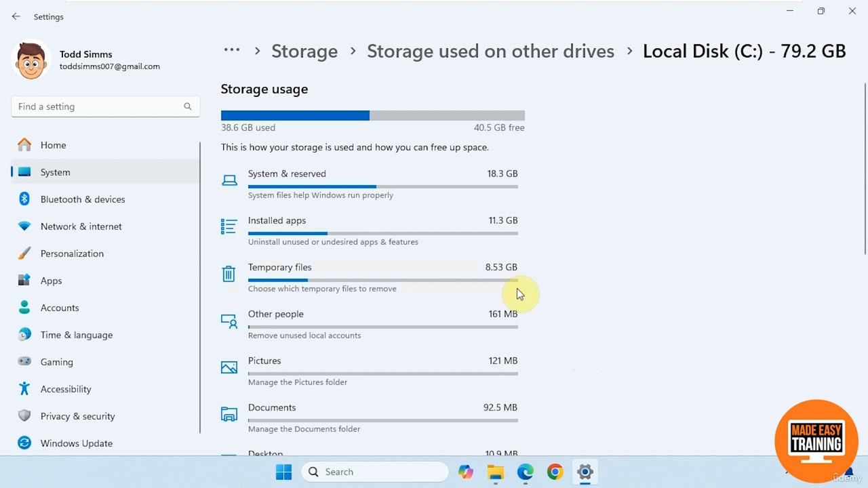
Task: Select Bluetooth & devices in sidebar
Action: pos(83,199)
